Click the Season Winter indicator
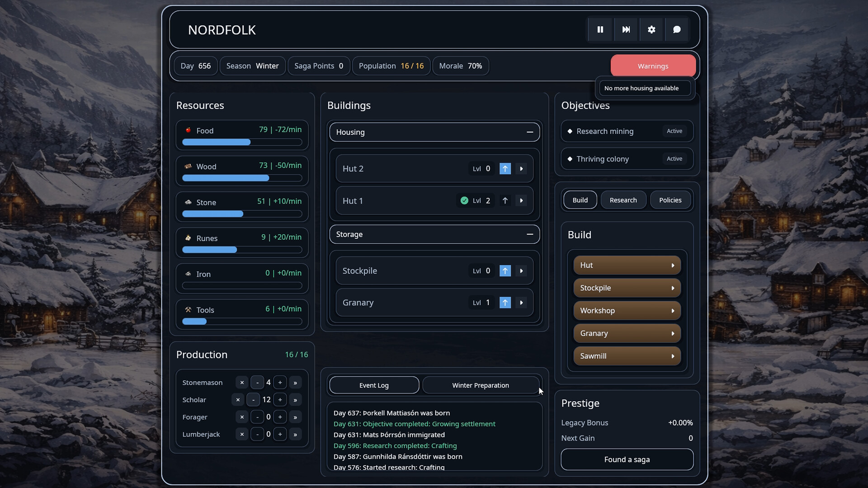This screenshot has width=868, height=488. click(252, 66)
